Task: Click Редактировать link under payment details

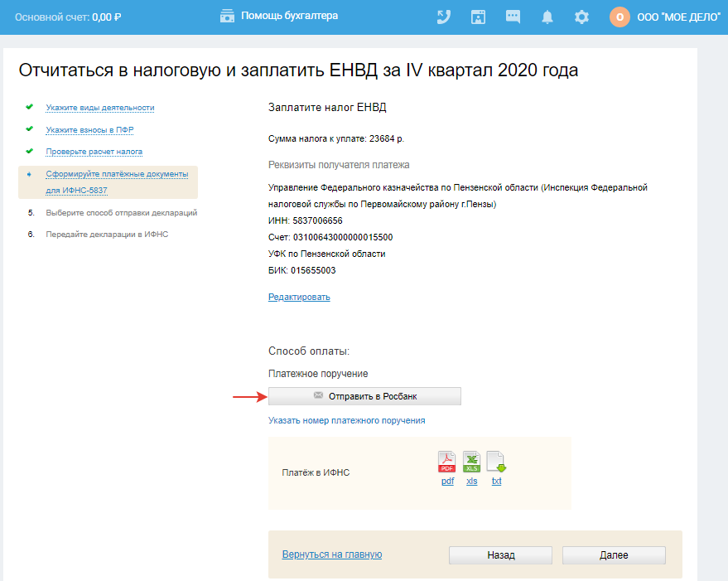Action: (x=299, y=297)
